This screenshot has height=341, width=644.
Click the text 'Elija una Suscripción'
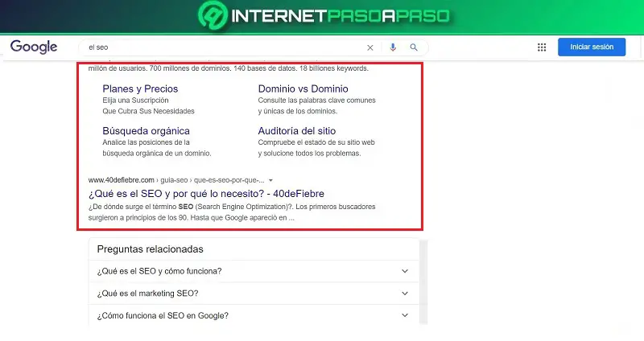[135, 101]
